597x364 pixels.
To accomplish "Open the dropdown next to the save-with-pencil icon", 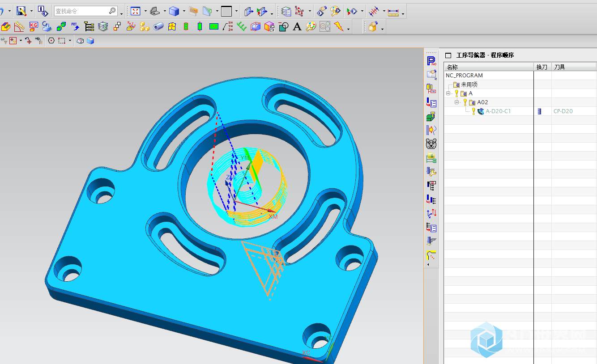I will tap(31, 11).
